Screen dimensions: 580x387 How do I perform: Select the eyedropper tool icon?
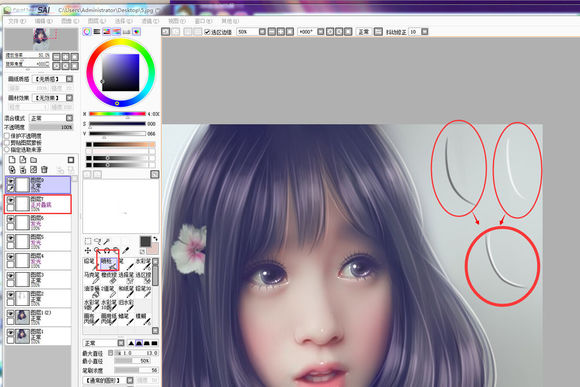[x=125, y=250]
